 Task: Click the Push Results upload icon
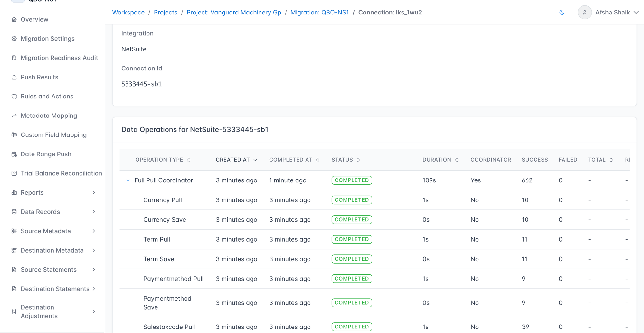pyautogui.click(x=14, y=77)
